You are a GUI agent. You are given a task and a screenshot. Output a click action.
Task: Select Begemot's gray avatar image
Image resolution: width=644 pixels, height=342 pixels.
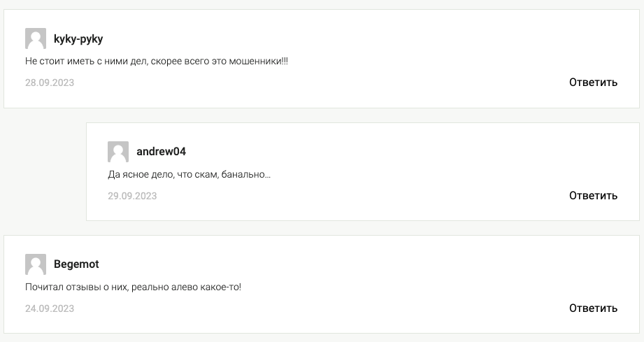tap(36, 264)
